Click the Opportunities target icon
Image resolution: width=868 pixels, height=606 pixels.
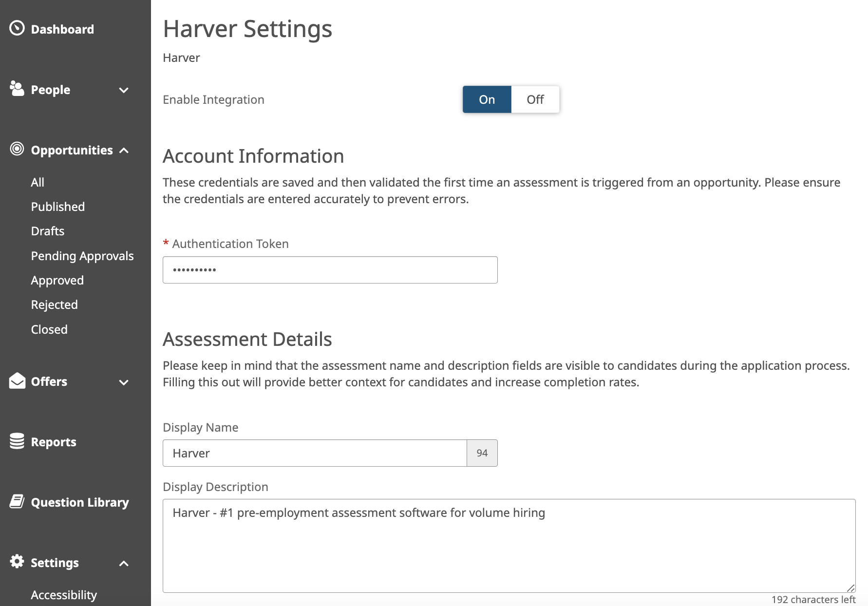pos(17,149)
